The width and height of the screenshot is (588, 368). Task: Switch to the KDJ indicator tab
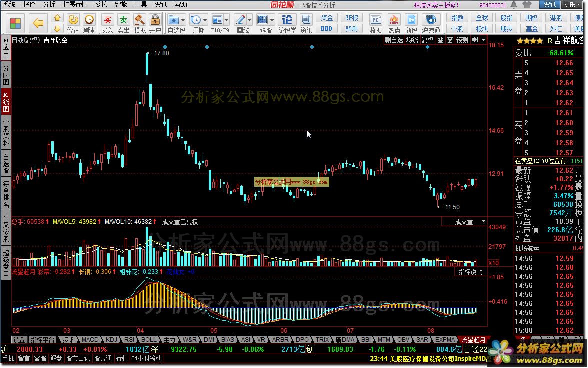[x=111, y=340]
